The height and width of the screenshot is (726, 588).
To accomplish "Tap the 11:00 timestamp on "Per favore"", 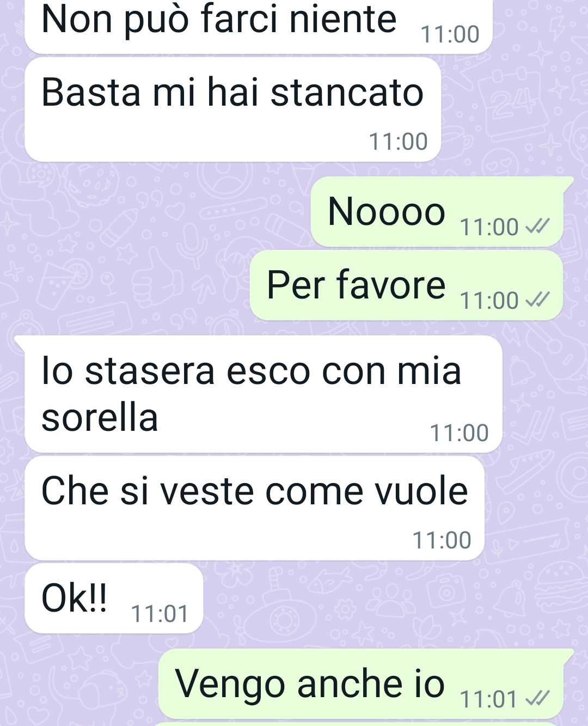I will pos(489,300).
